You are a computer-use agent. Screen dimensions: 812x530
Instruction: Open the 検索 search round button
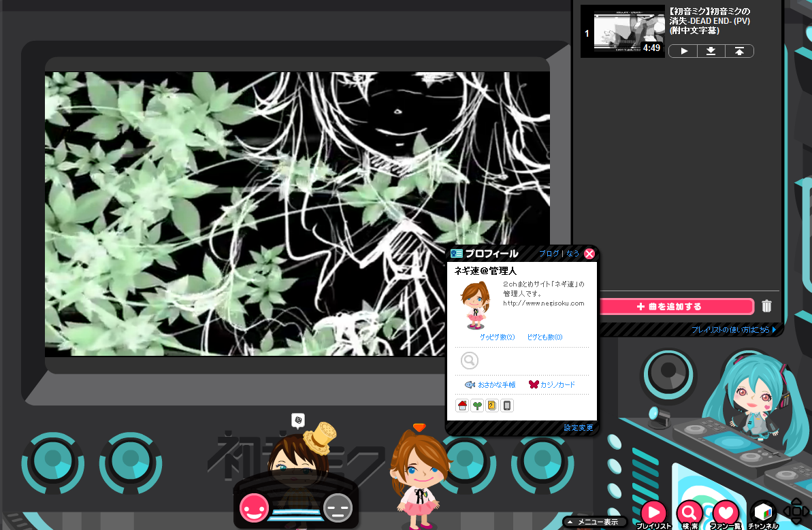click(689, 514)
